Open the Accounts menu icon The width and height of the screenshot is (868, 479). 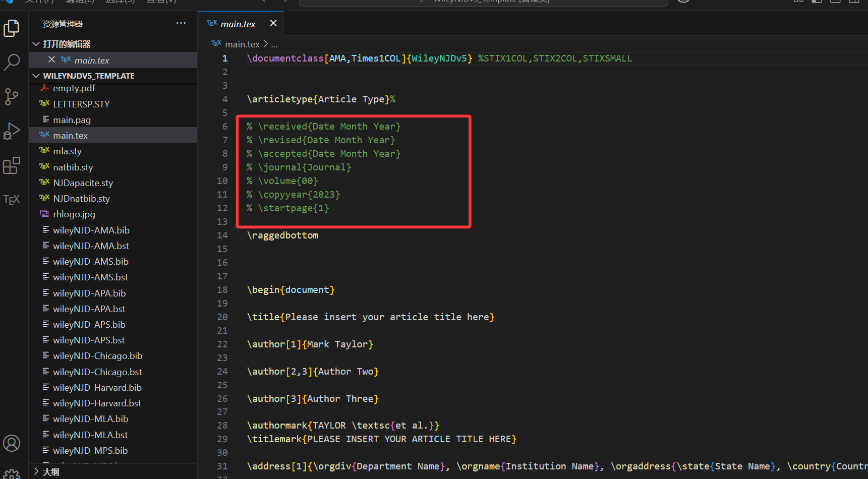(12, 443)
